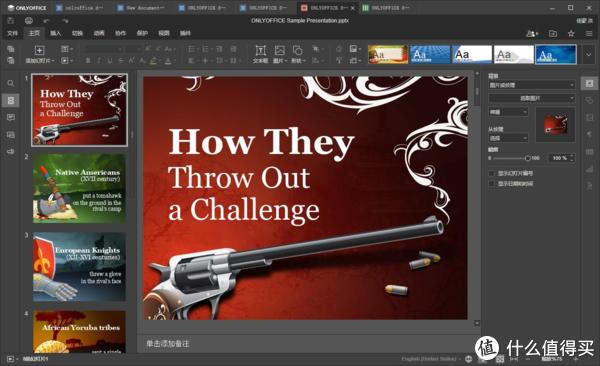
Task: Open the highlight color picker
Action: tap(154, 60)
